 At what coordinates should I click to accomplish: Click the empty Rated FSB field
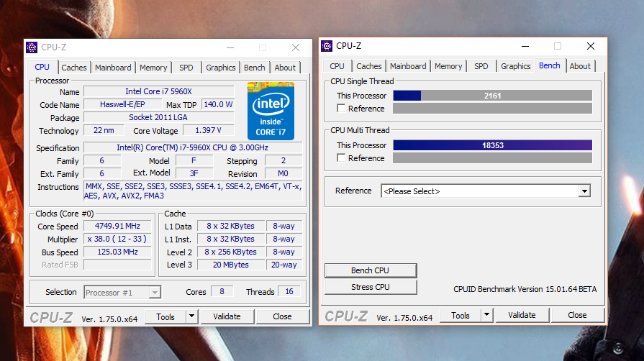click(x=117, y=265)
